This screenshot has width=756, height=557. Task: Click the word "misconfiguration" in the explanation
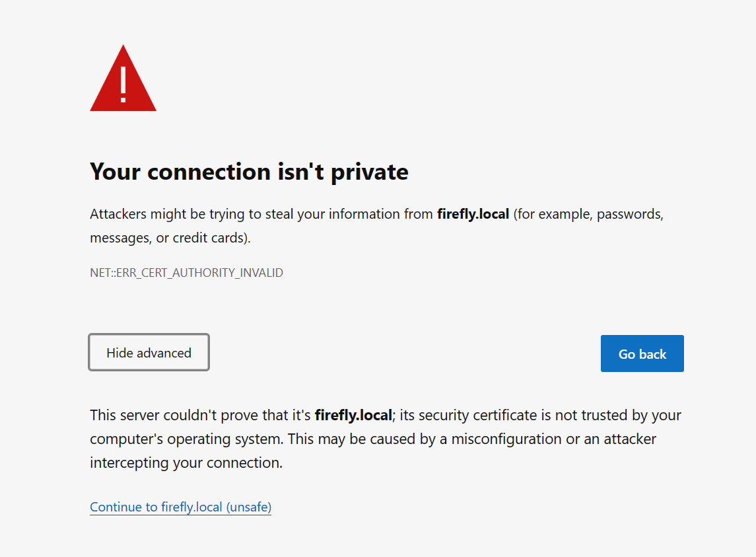coord(507,439)
